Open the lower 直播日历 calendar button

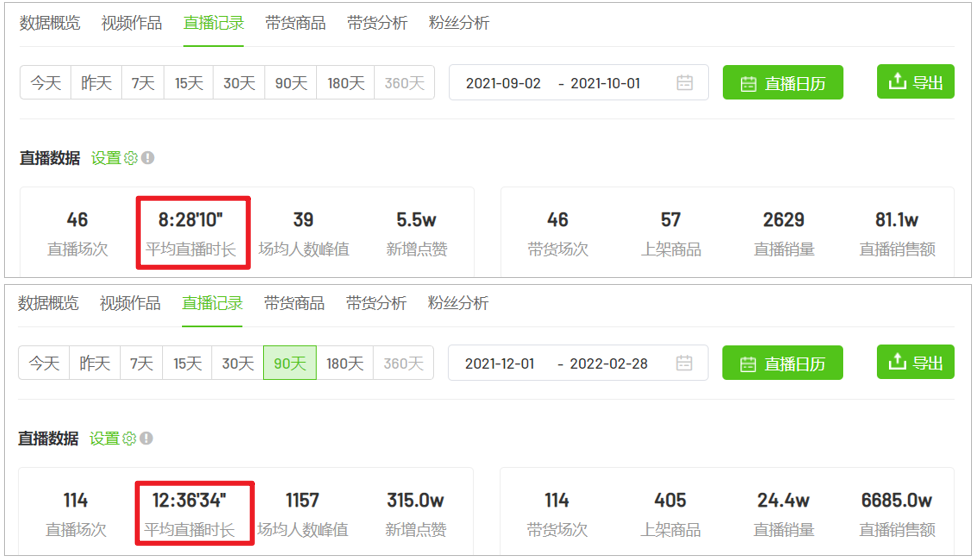[x=782, y=363]
